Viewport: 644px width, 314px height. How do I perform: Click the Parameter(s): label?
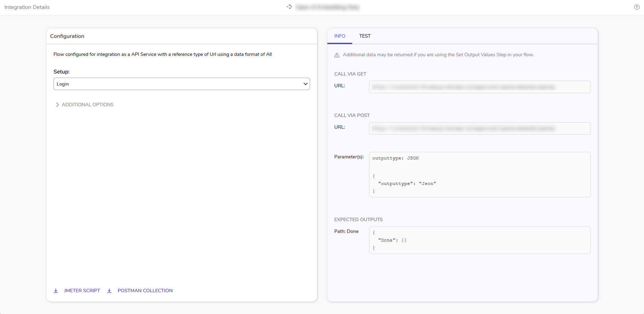tap(349, 157)
